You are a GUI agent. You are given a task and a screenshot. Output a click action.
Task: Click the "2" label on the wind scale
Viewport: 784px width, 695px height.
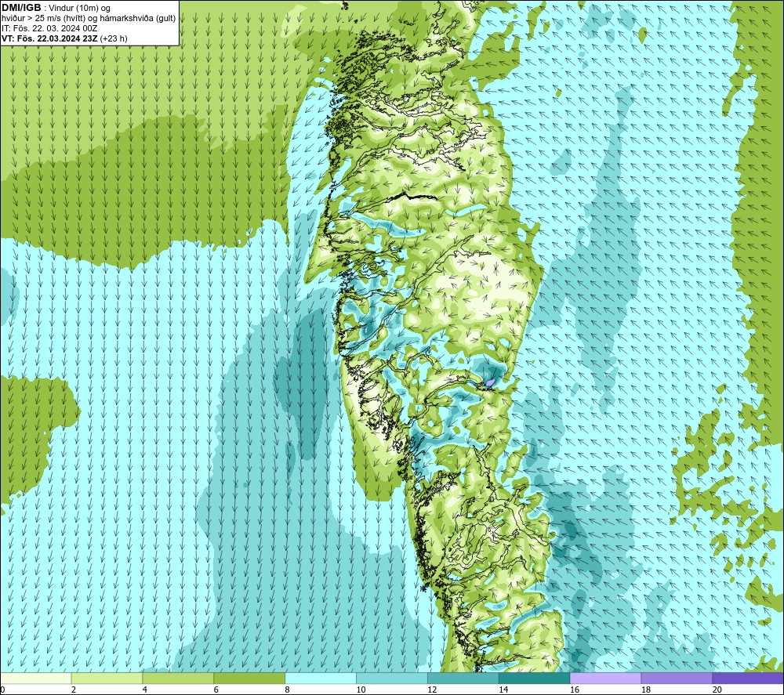(x=74, y=690)
